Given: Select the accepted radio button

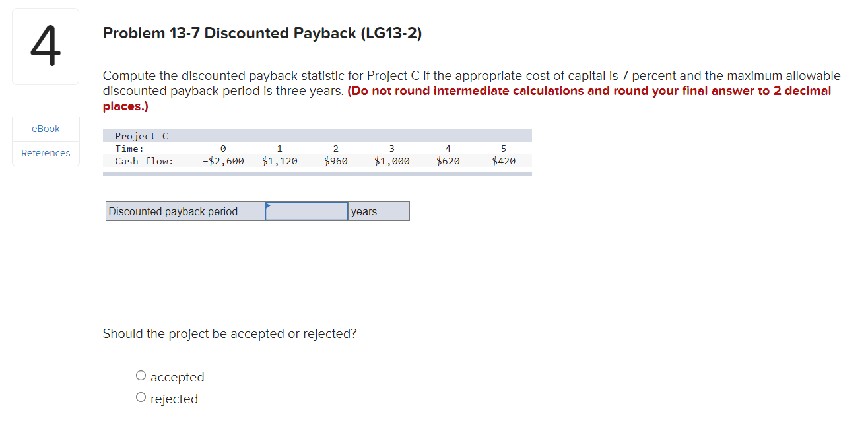Looking at the screenshot, I should pos(141,375).
